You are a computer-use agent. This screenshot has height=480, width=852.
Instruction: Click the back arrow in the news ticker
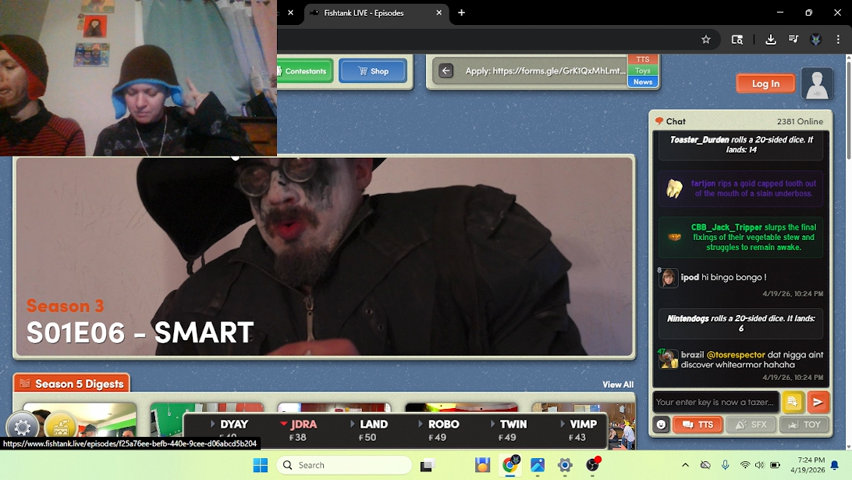pyautogui.click(x=446, y=71)
